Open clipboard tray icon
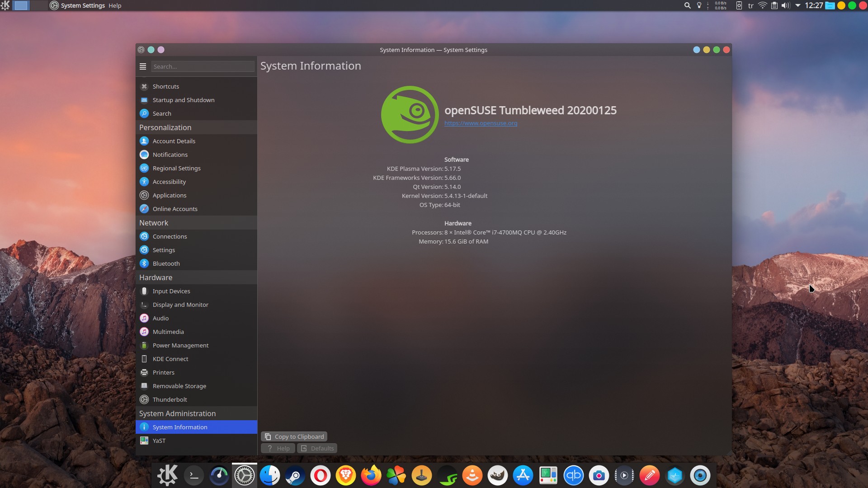868x488 pixels. point(774,5)
